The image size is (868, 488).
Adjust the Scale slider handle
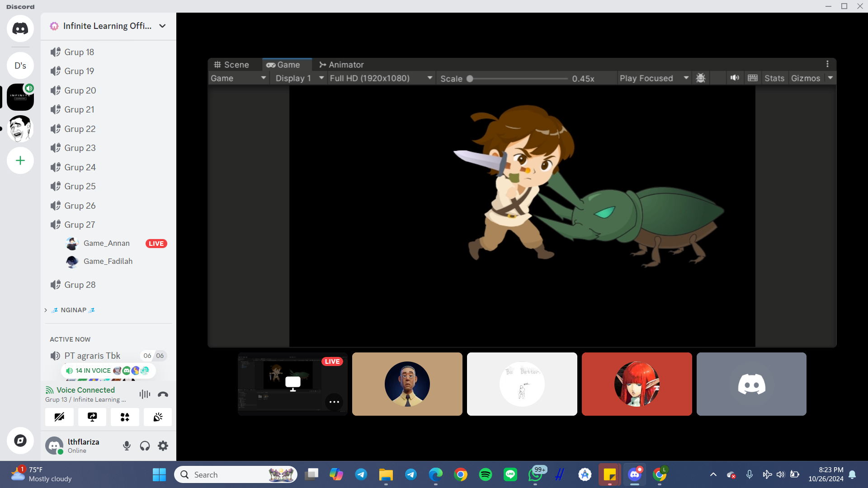point(470,79)
